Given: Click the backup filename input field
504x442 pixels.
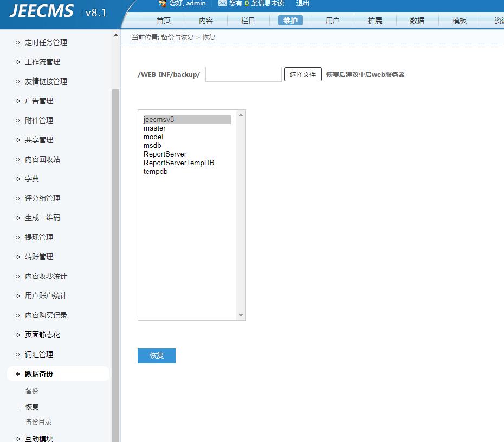Looking at the screenshot, I should pos(243,74).
